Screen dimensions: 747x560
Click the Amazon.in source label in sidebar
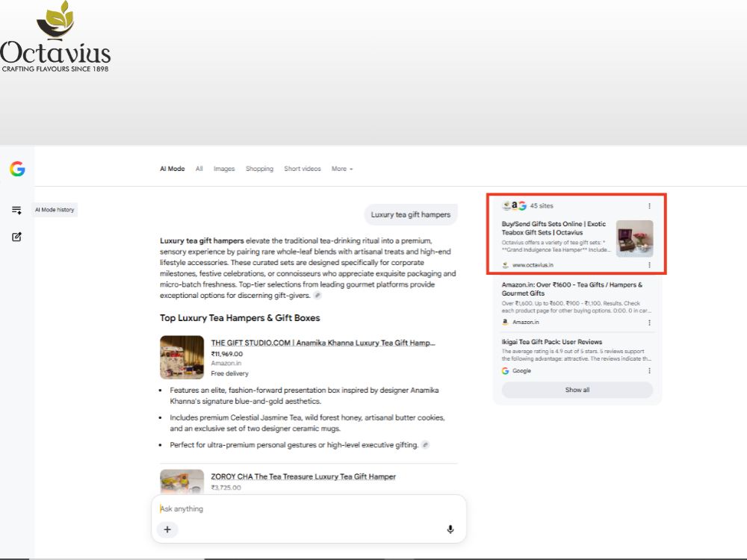coord(525,323)
